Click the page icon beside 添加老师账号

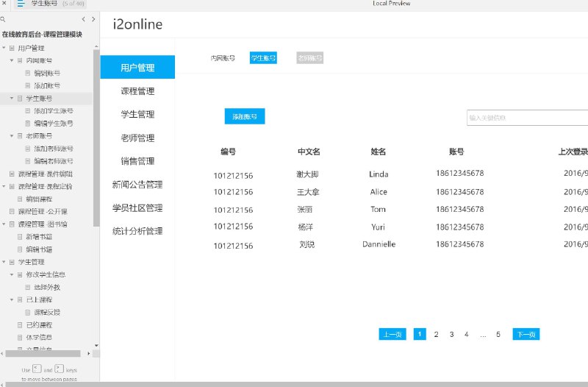[x=27, y=149]
